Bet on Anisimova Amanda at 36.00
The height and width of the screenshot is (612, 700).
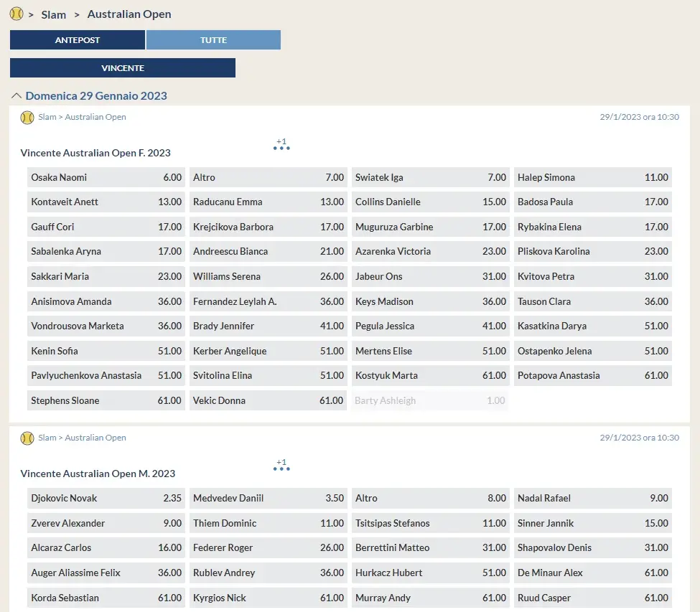(x=106, y=301)
